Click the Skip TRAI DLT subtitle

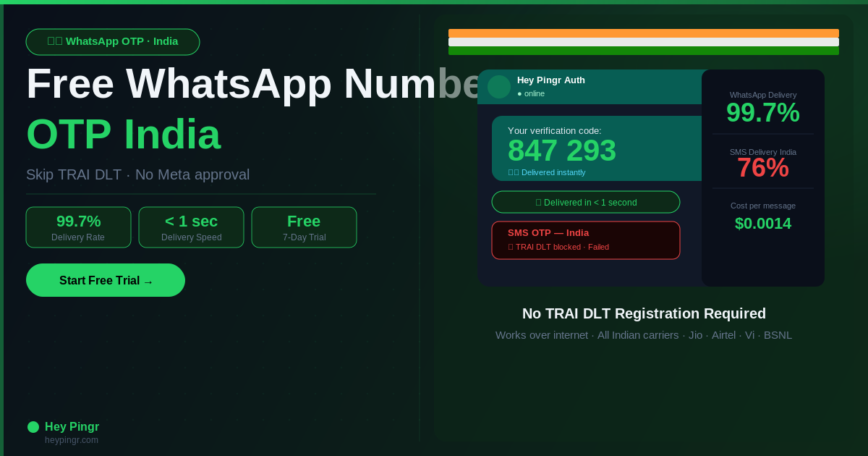137,174
